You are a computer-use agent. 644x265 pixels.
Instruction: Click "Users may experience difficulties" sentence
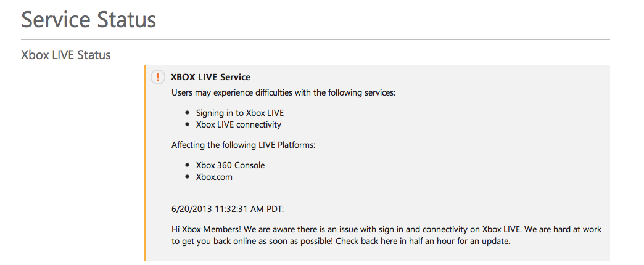[283, 92]
